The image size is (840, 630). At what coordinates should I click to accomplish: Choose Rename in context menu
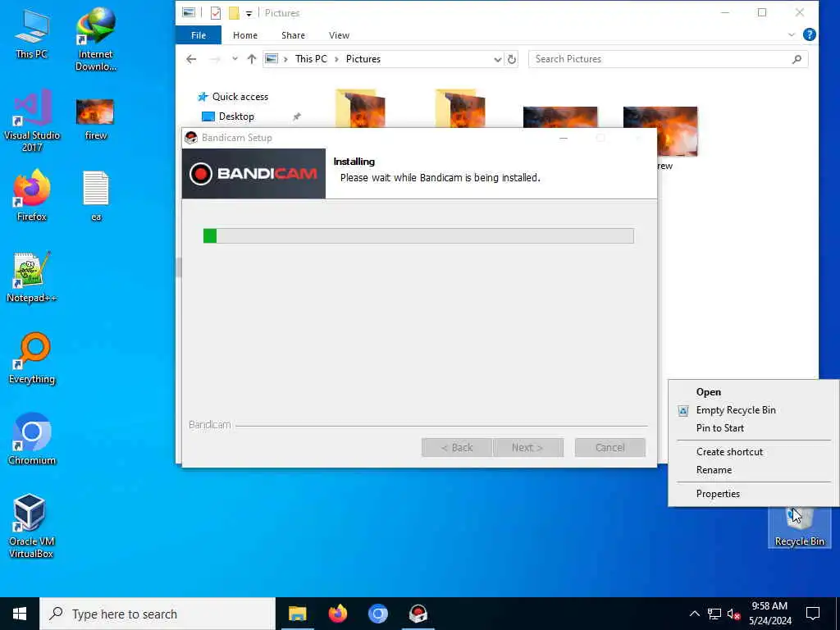pos(753,470)
